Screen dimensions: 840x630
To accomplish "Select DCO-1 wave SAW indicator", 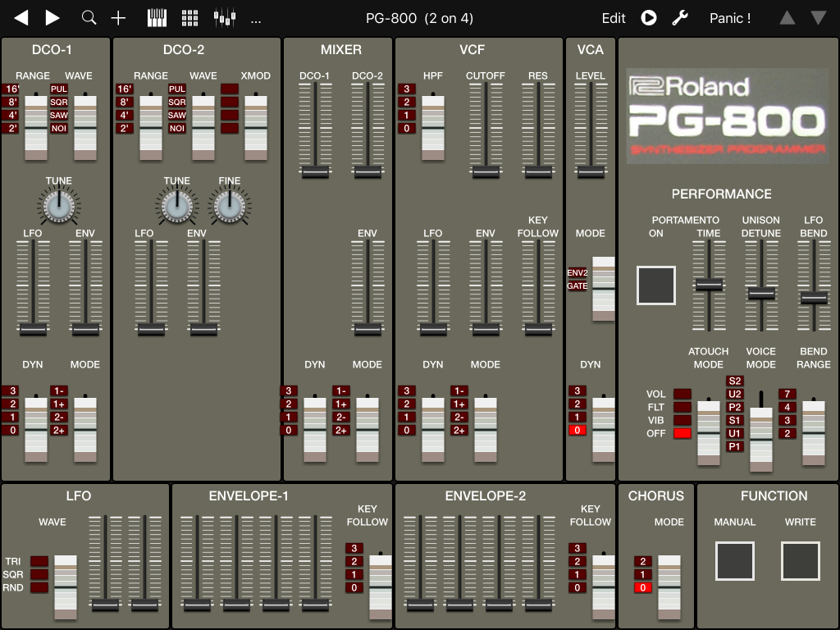I will (x=59, y=115).
